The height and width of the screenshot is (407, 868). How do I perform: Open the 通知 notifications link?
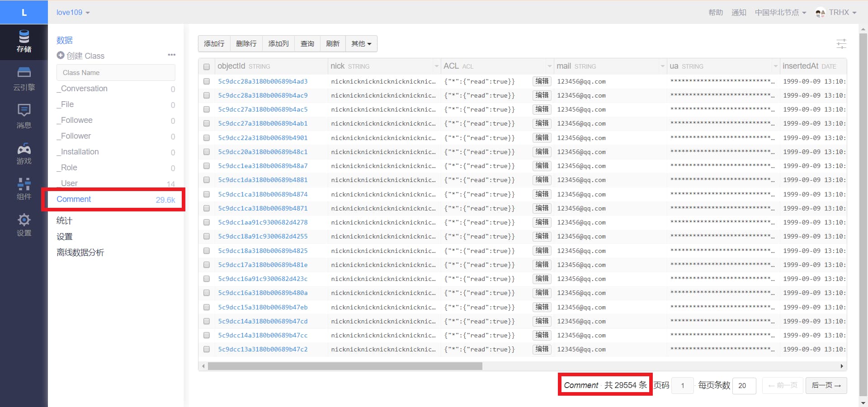pos(739,13)
